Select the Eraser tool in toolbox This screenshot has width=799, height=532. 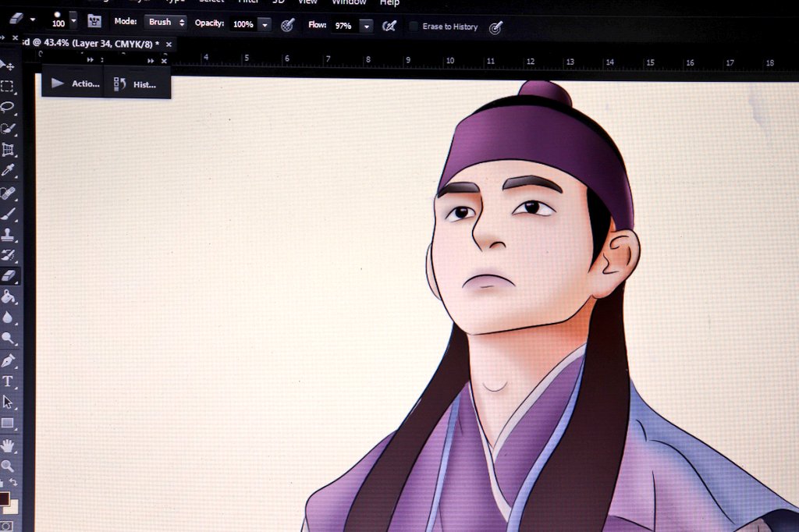(x=8, y=275)
